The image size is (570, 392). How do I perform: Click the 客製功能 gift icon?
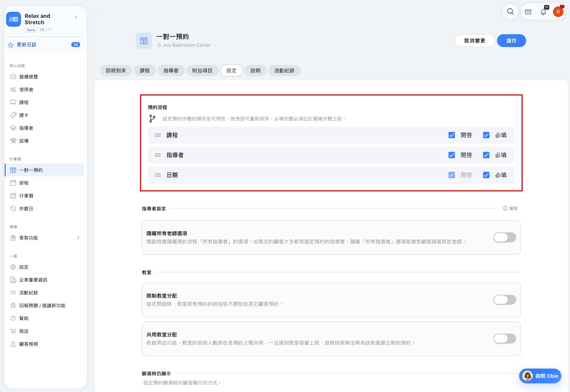coord(13,238)
